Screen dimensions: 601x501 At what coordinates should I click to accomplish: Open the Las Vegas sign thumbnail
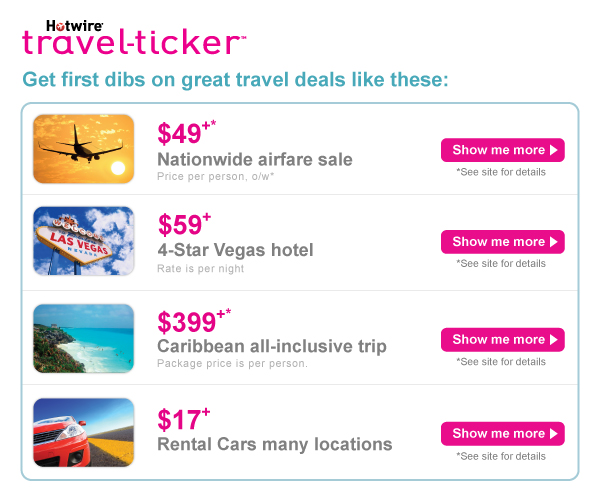point(83,241)
